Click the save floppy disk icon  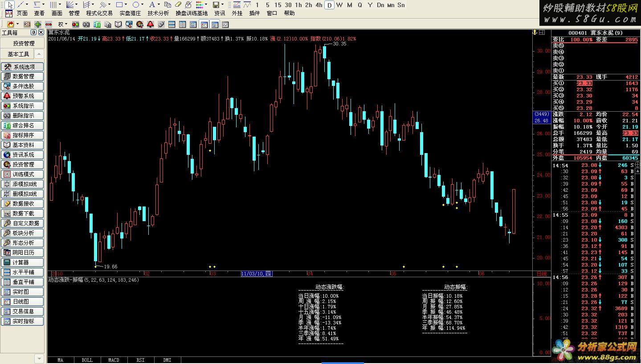[x=216, y=5]
